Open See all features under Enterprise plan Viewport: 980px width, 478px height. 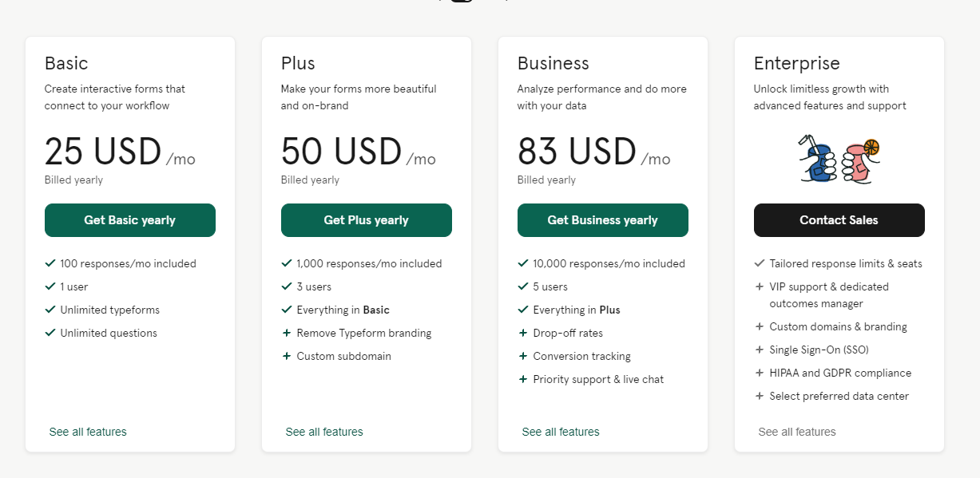[797, 432]
